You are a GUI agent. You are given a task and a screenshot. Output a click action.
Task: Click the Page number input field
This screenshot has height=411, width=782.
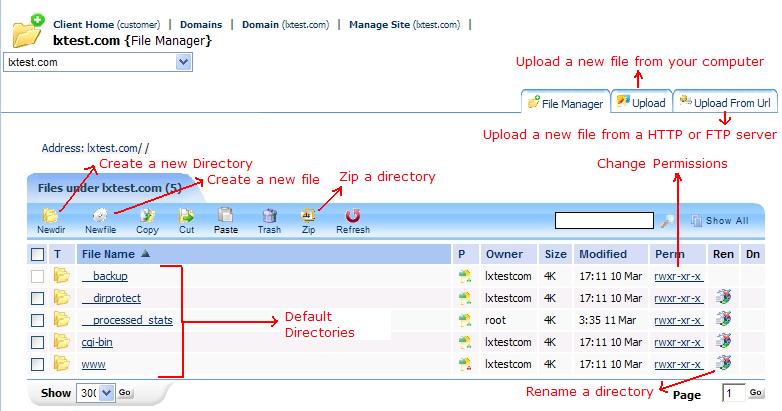733,393
